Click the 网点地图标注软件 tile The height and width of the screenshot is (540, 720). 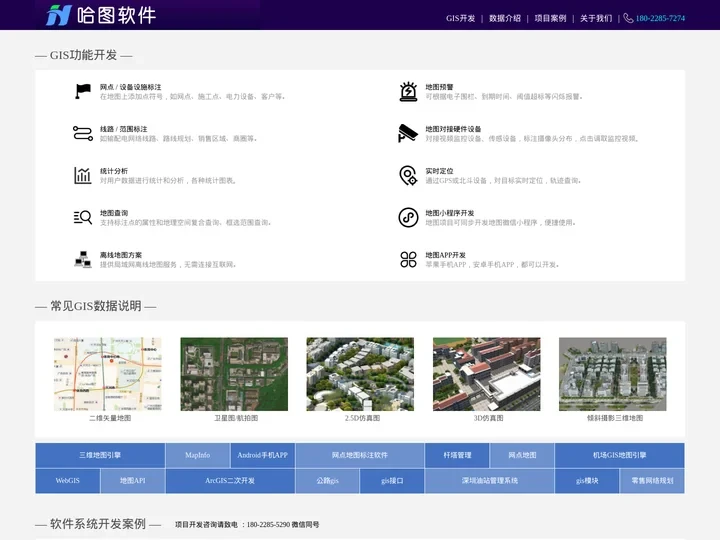pos(360,455)
